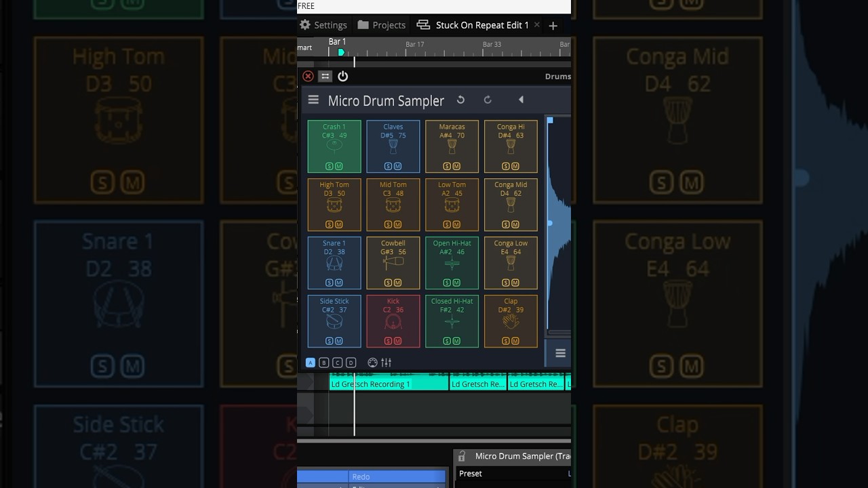Open the MIDI keyboard icon below the drum pads
868x488 pixels.
pyautogui.click(x=372, y=362)
